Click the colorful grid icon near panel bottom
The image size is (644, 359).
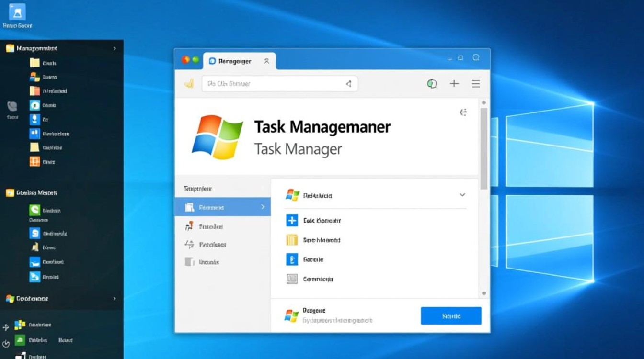20,325
